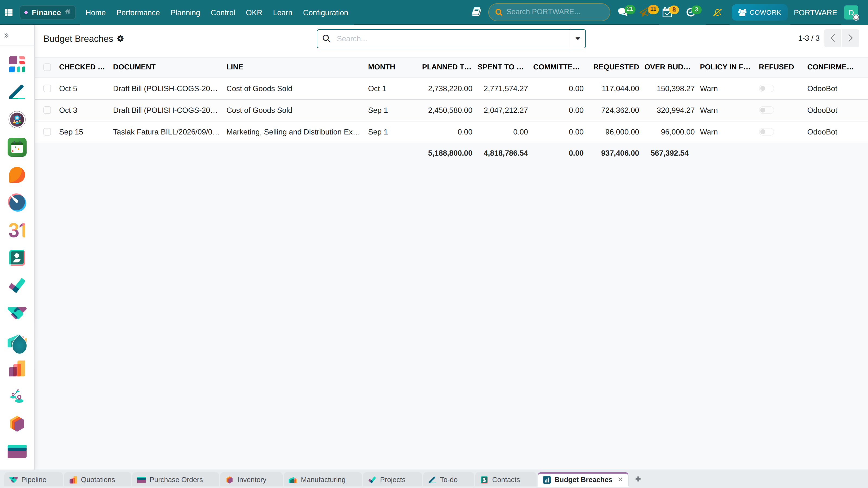
Task: Click the COWORK button
Action: coord(759,12)
